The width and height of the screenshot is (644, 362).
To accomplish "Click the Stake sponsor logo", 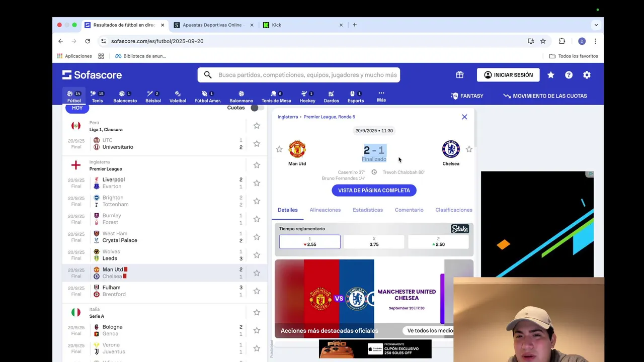I will click(x=460, y=229).
